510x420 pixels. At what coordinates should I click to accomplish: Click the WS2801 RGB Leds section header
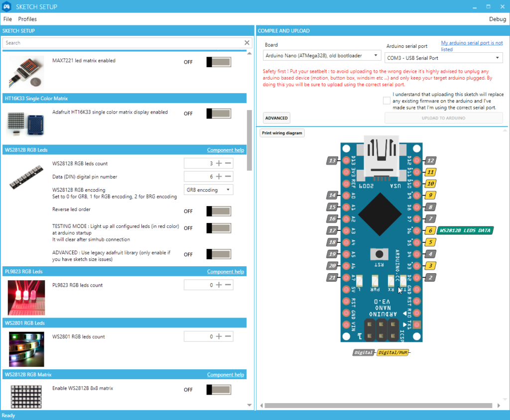[124, 323]
